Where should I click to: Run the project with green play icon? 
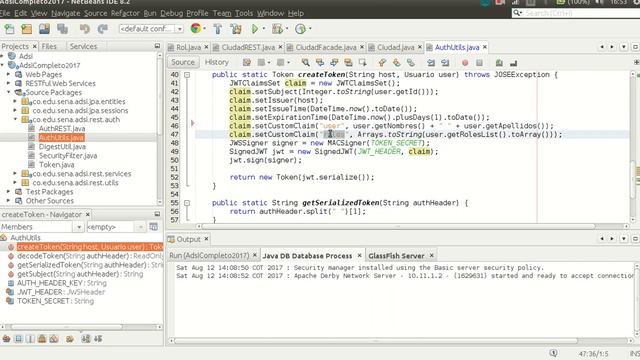255,29
